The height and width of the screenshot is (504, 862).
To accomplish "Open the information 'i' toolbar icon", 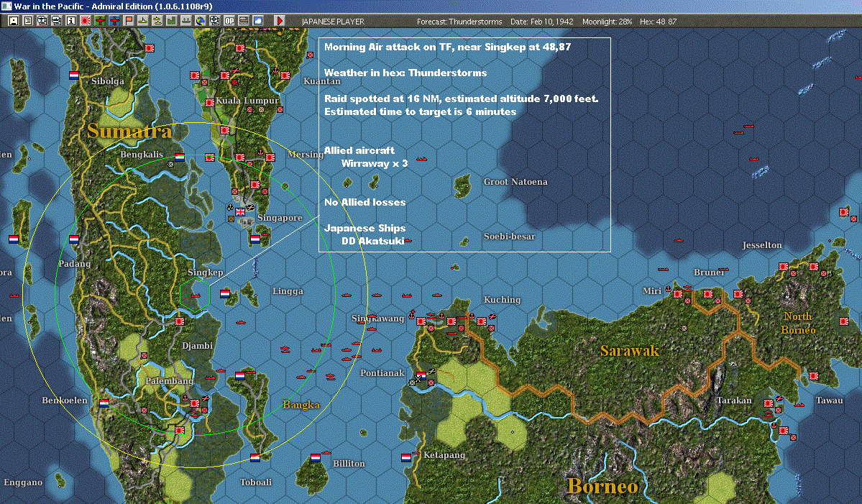I will click(71, 21).
